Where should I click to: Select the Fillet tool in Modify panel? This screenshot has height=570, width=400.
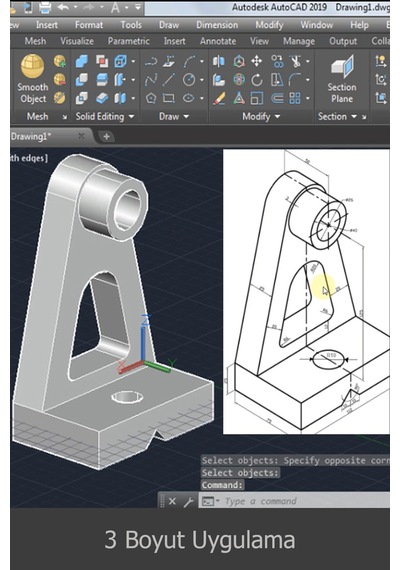[295, 79]
